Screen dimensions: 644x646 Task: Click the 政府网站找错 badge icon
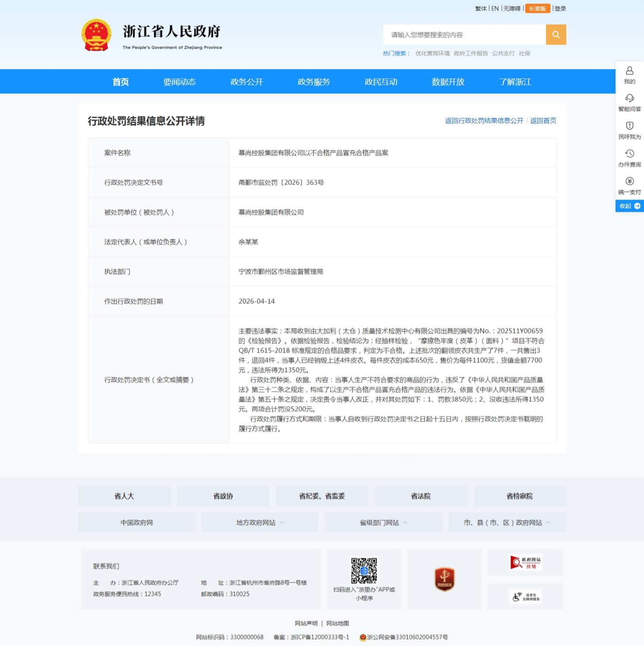tap(526, 563)
